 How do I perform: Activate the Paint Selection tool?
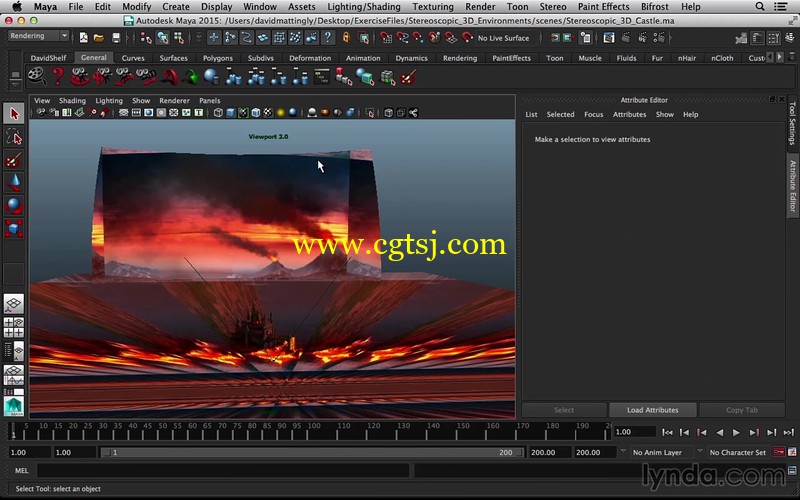pos(14,160)
